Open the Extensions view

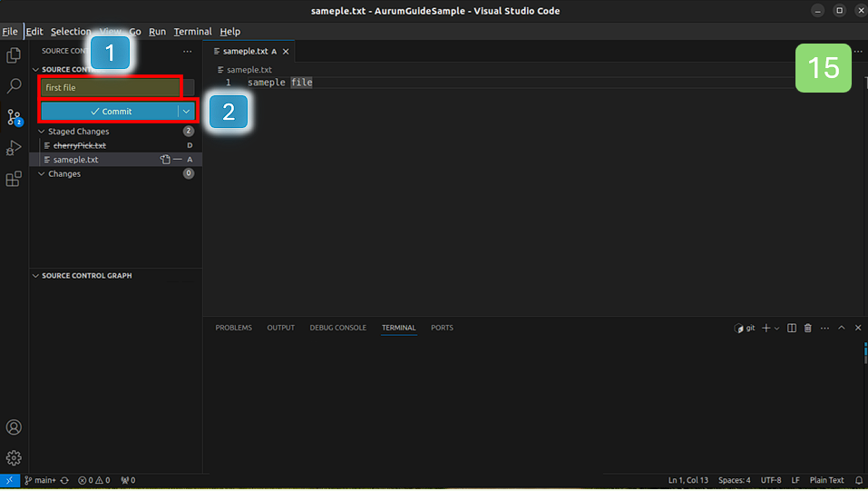click(x=14, y=179)
